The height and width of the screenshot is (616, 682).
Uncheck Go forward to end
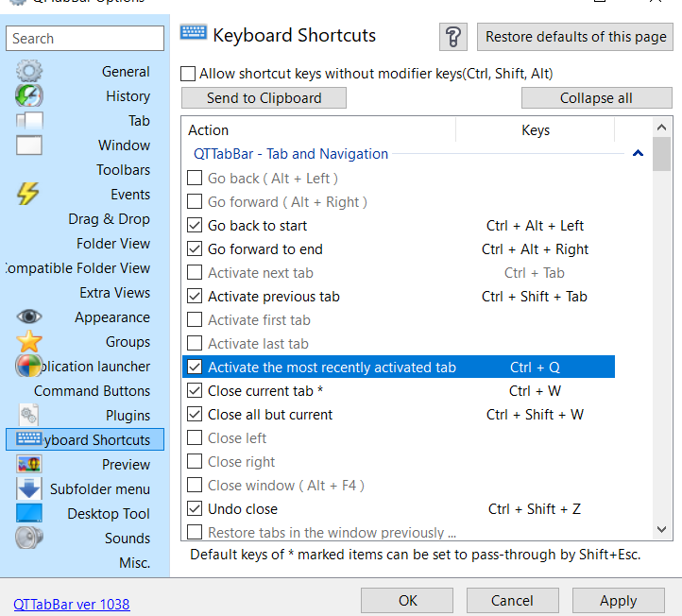195,248
